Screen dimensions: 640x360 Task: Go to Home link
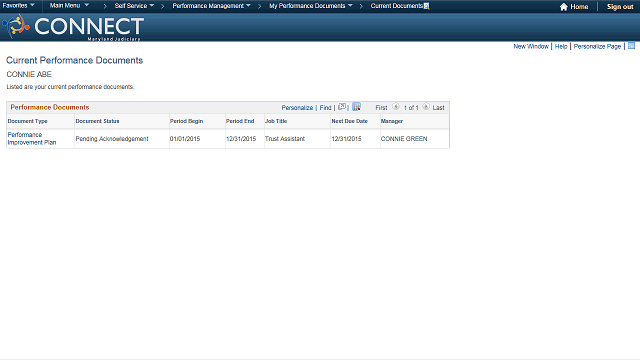(x=579, y=7)
